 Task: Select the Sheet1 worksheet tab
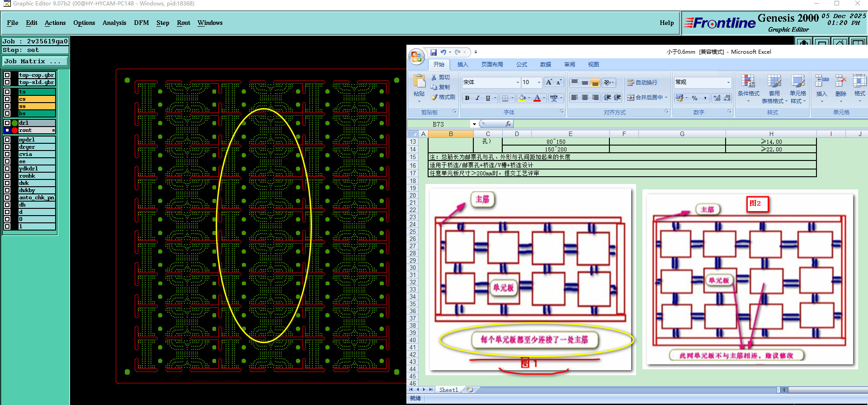tap(448, 390)
